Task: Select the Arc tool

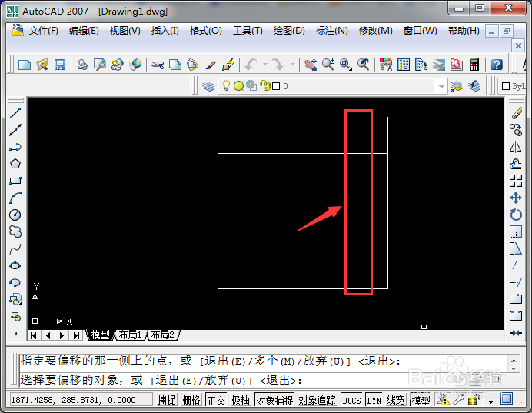Action: click(x=15, y=198)
